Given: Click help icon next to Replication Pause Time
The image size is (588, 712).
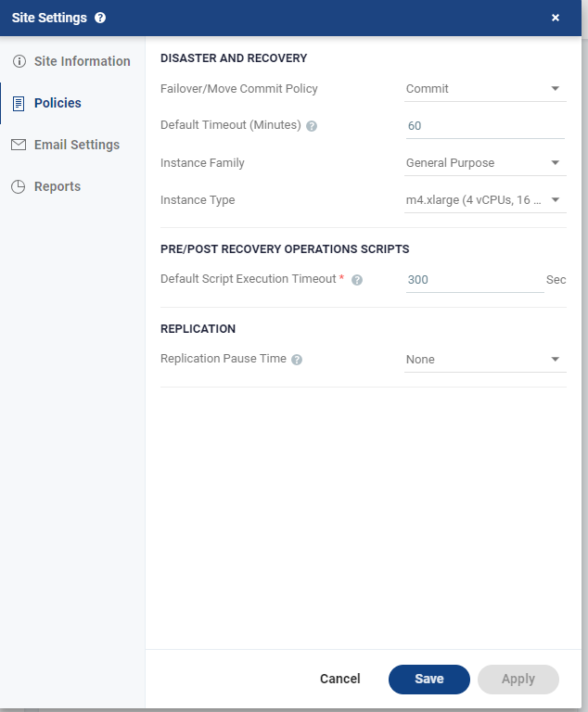Looking at the screenshot, I should click(297, 360).
